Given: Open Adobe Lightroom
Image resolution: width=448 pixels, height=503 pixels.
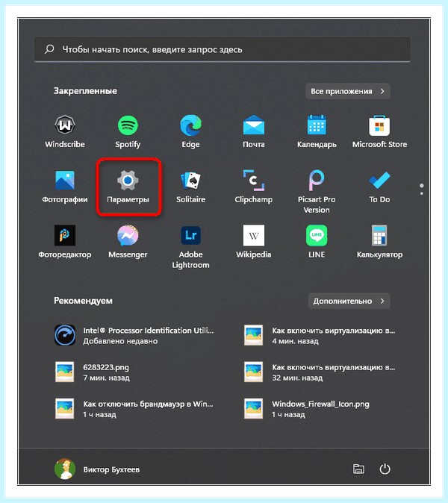Looking at the screenshot, I should click(x=190, y=247).
